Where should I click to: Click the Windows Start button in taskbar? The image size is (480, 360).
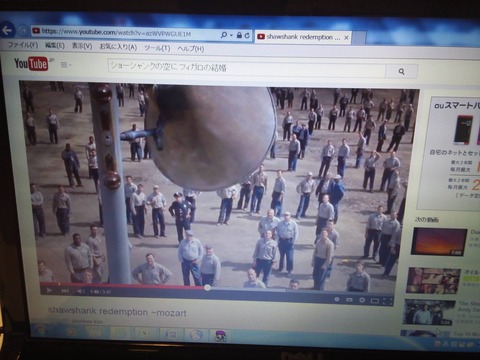coord(41,331)
